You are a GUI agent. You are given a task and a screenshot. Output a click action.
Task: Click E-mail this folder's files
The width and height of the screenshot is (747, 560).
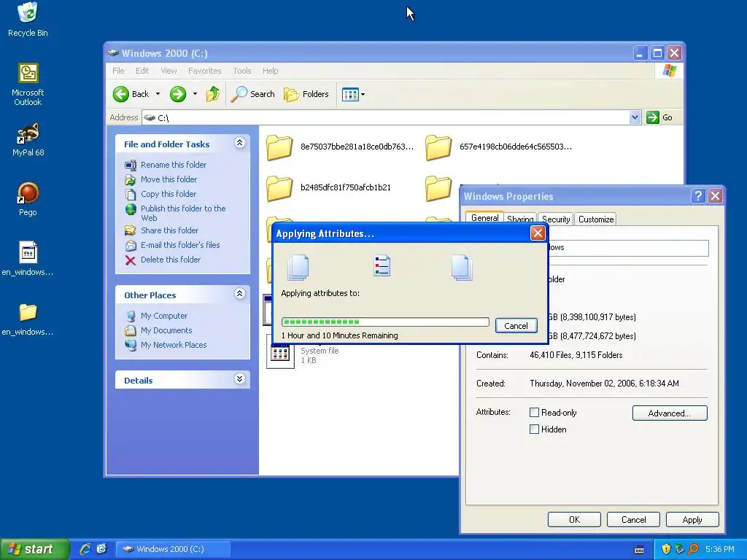pos(180,245)
